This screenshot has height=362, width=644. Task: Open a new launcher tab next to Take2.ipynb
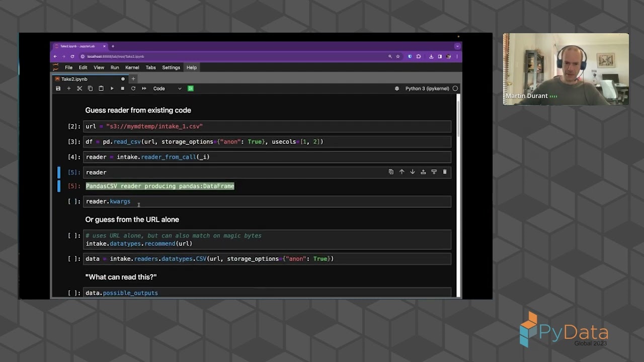pyautogui.click(x=133, y=79)
